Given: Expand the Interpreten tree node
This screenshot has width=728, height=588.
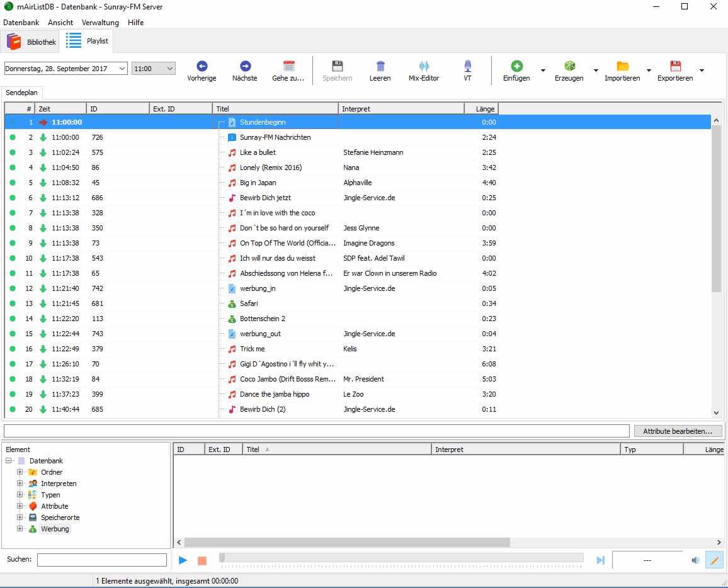Looking at the screenshot, I should pyautogui.click(x=20, y=483).
